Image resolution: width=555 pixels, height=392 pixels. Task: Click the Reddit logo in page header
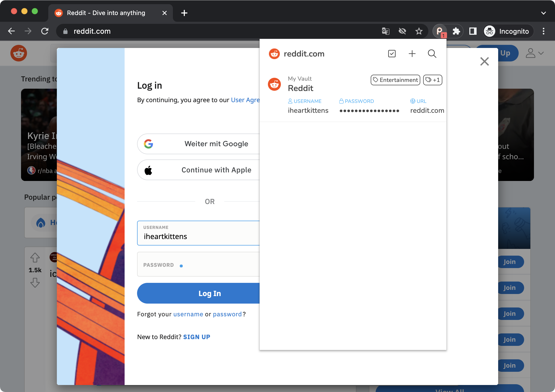click(19, 53)
